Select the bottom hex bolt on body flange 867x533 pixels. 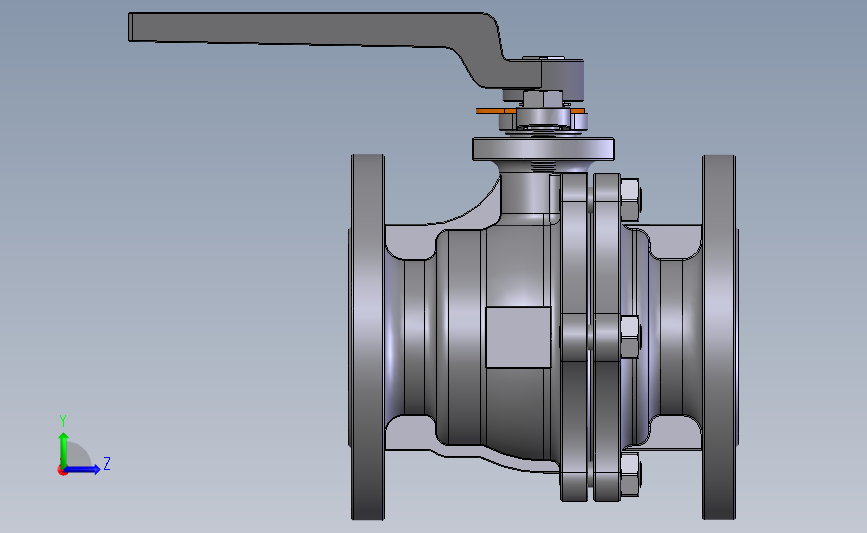tap(630, 473)
